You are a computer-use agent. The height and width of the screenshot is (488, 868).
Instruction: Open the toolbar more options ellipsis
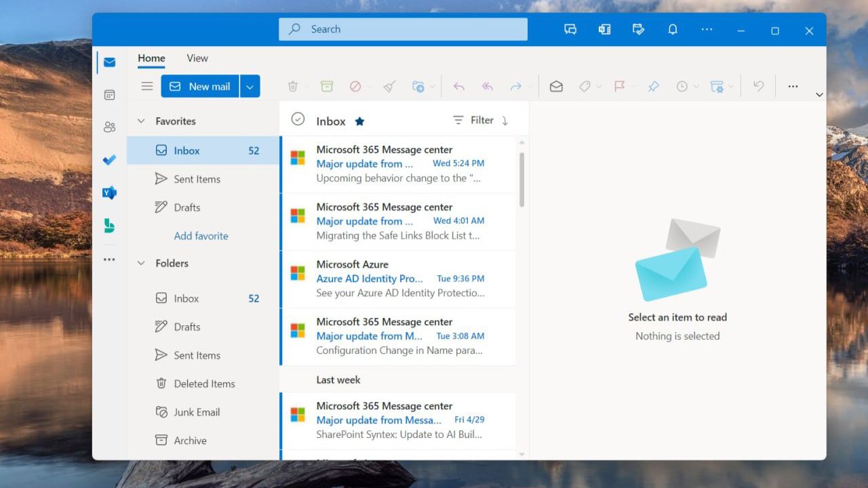[793, 86]
